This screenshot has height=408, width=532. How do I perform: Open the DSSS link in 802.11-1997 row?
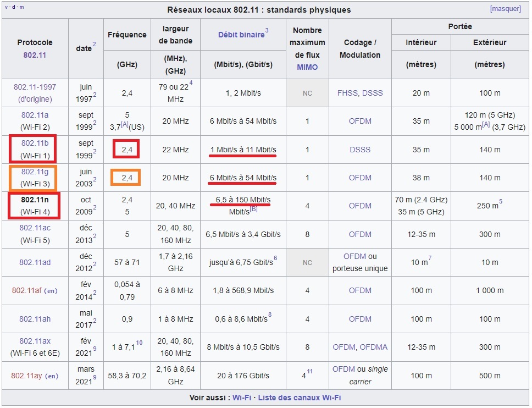373,93
